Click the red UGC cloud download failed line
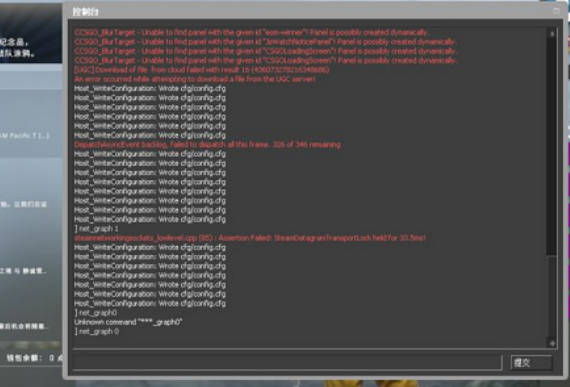The height and width of the screenshot is (387, 570). [202, 69]
